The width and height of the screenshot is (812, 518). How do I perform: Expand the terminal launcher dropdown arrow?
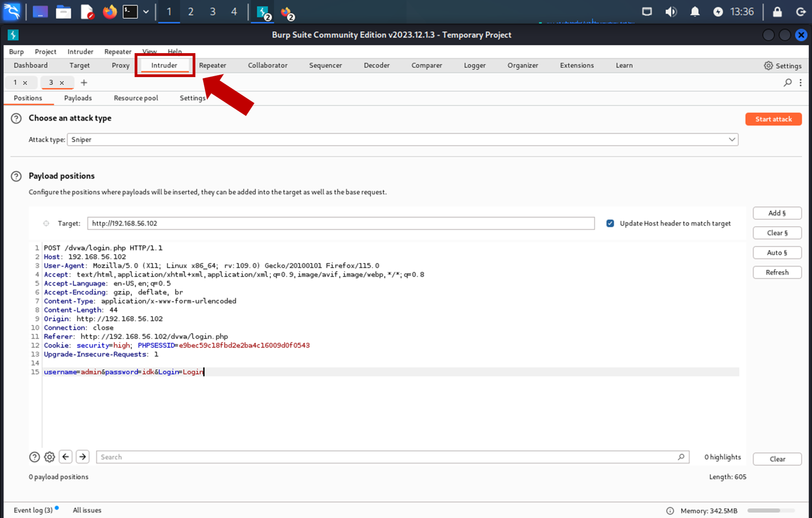point(146,12)
